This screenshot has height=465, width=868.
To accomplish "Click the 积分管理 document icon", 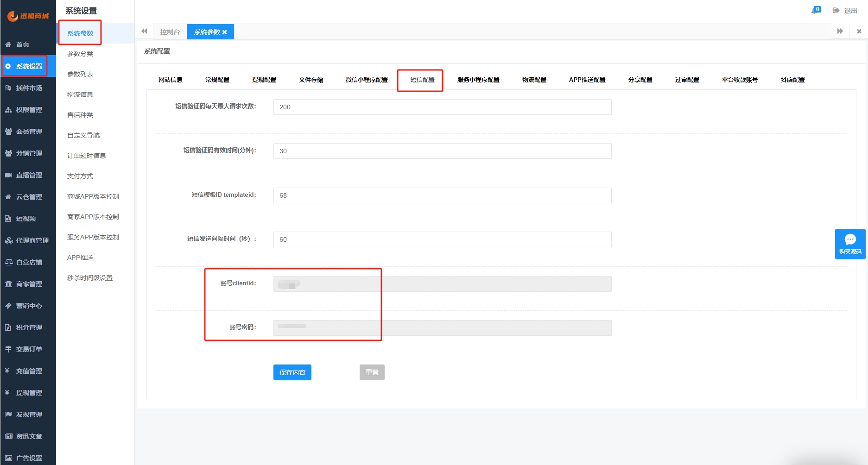I will click(8, 327).
